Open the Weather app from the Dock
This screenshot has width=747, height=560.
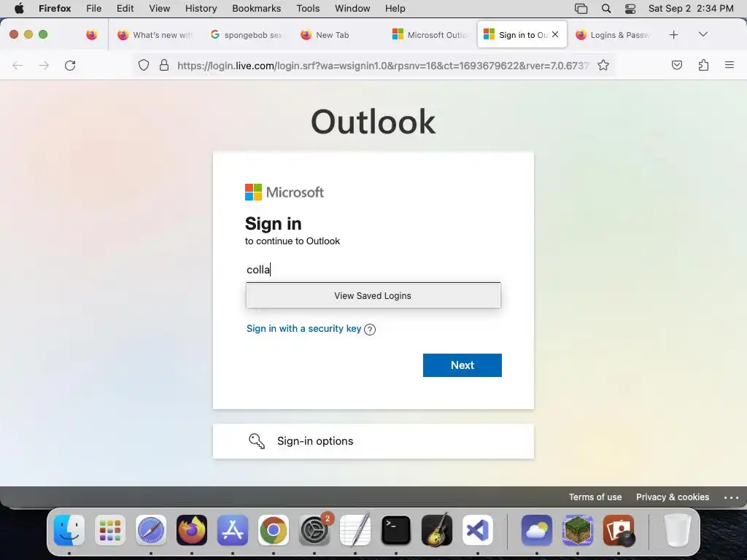pos(537,530)
